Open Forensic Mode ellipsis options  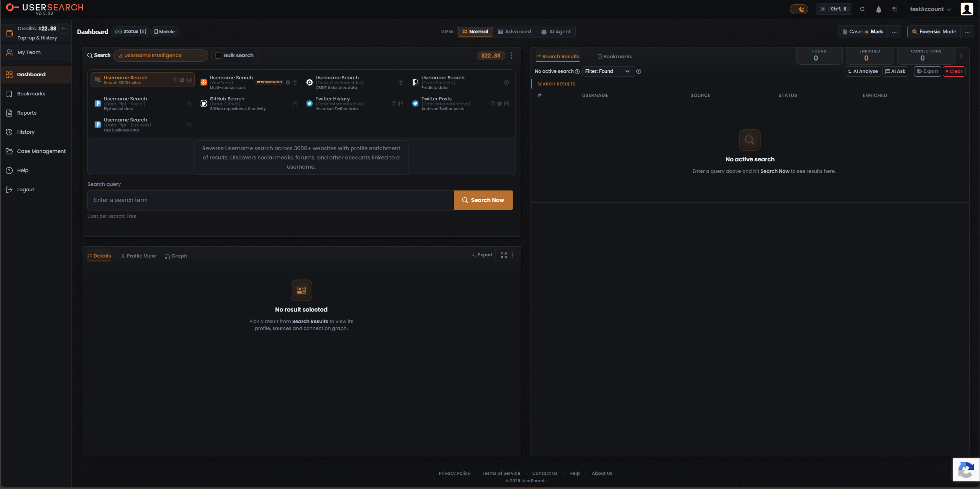967,32
